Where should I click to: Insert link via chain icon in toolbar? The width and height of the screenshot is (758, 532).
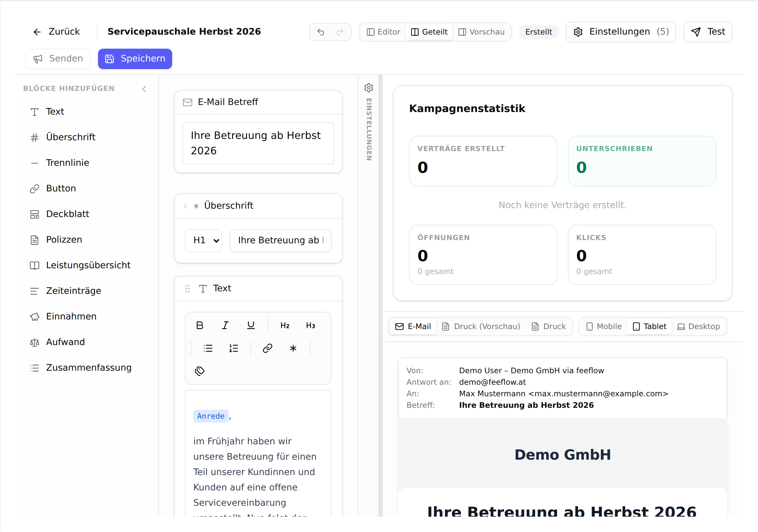point(267,348)
